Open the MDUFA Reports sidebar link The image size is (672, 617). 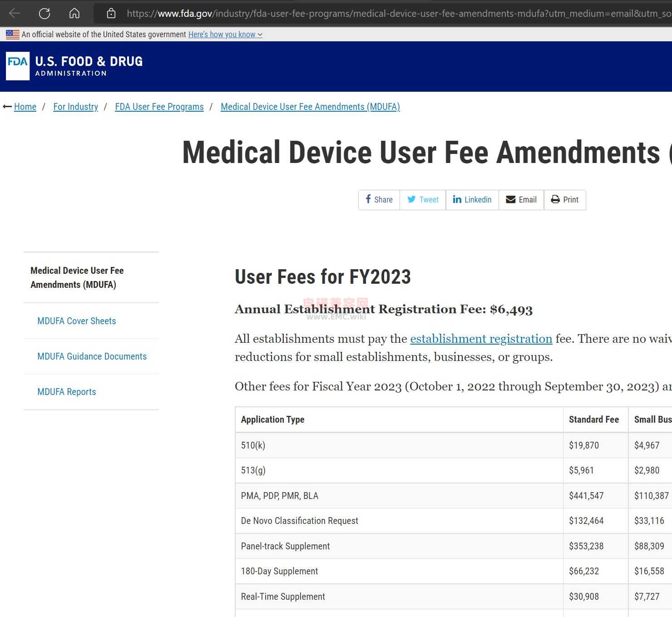click(x=67, y=392)
